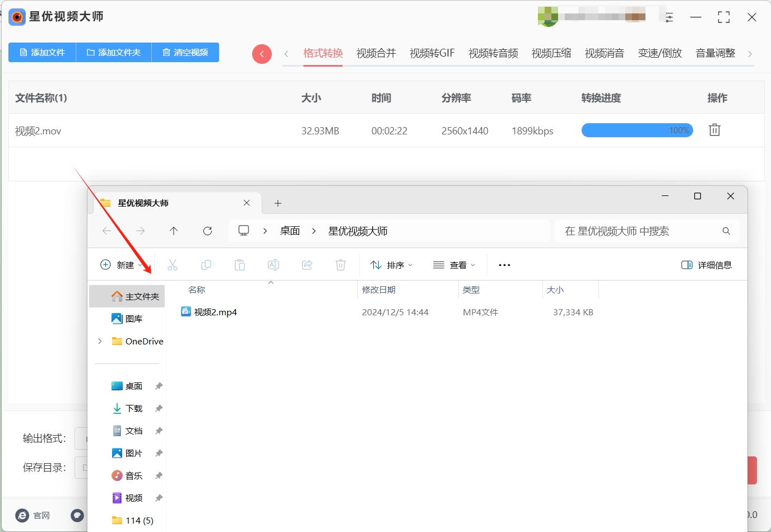Sort by the 类型 column header

tap(471, 290)
